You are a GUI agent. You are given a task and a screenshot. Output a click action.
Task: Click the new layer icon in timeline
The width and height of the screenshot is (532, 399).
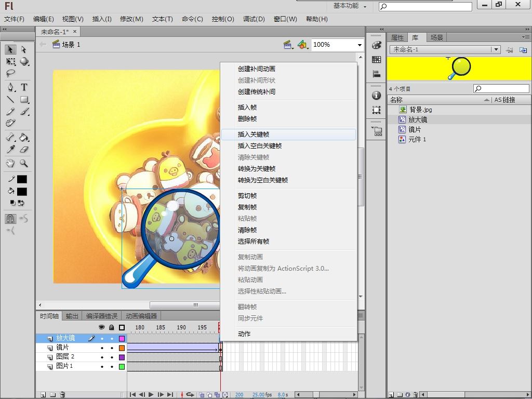coord(43,395)
